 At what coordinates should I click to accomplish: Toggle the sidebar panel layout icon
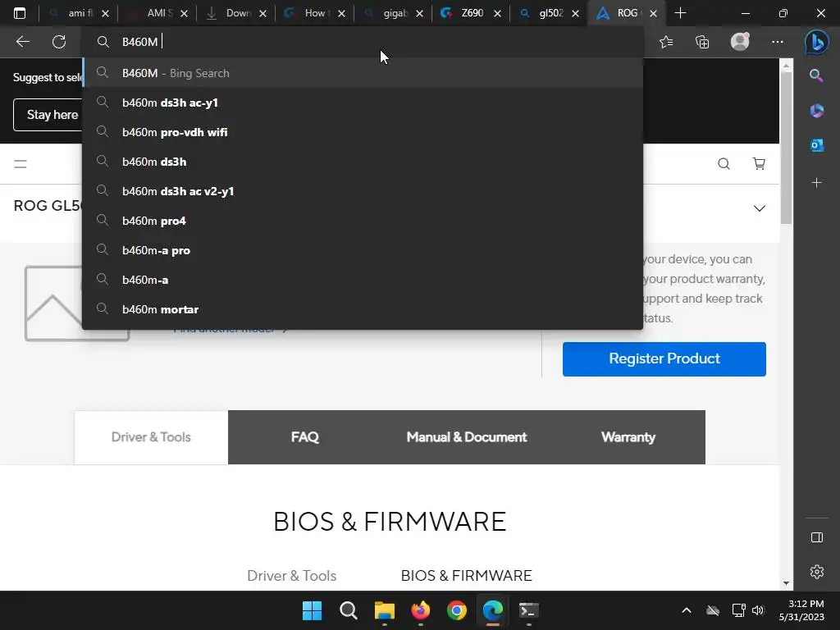[816, 537]
